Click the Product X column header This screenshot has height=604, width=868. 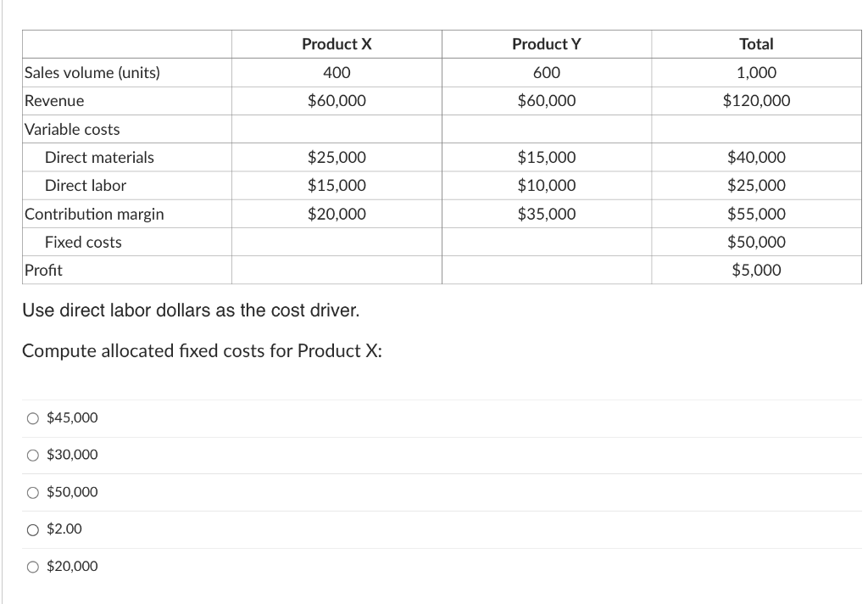tap(337, 44)
